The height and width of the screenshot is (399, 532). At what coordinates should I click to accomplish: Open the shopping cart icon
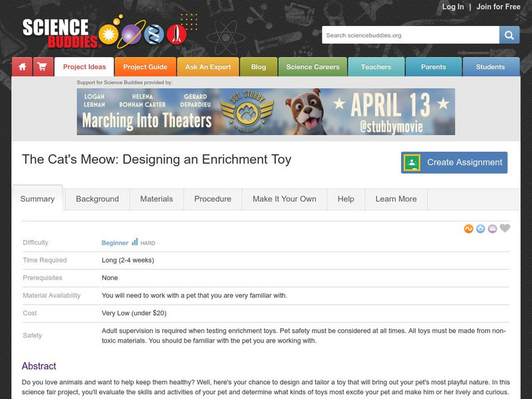(x=43, y=66)
